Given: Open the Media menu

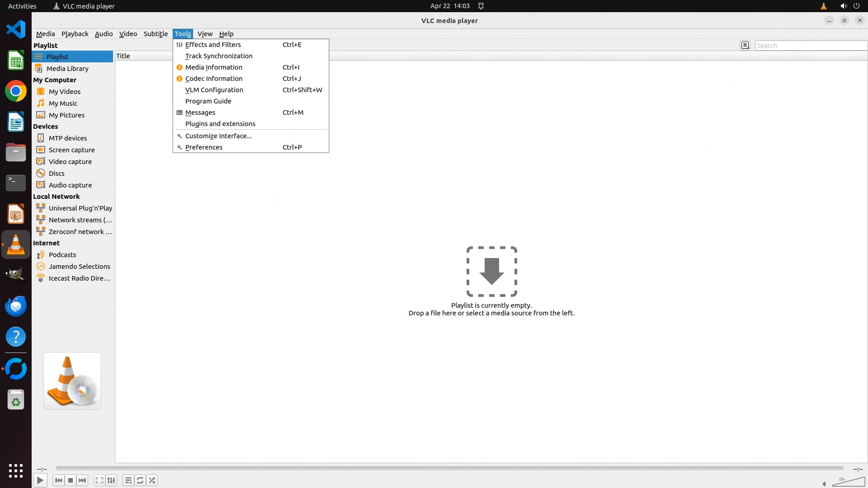Looking at the screenshot, I should 45,34.
